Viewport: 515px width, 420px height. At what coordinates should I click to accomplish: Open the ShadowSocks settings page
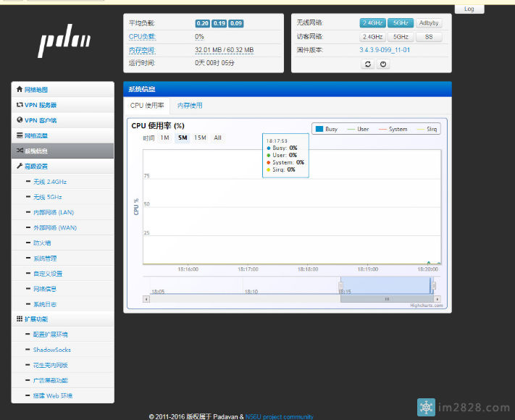pyautogui.click(x=50, y=350)
